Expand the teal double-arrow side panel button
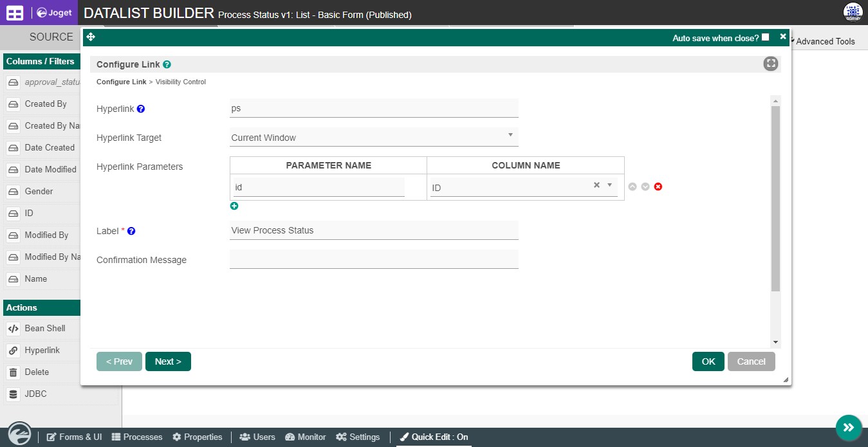Viewport: 868px width, 447px height. (849, 428)
